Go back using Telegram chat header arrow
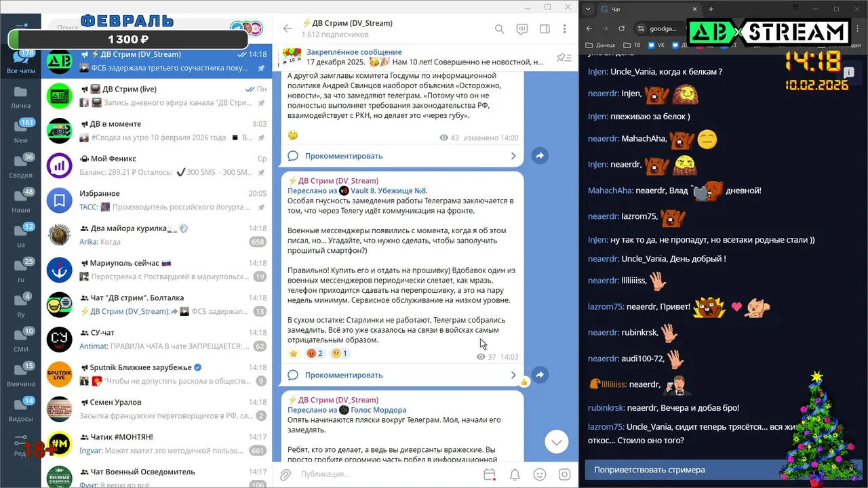Image resolution: width=868 pixels, height=488 pixels. tap(288, 29)
